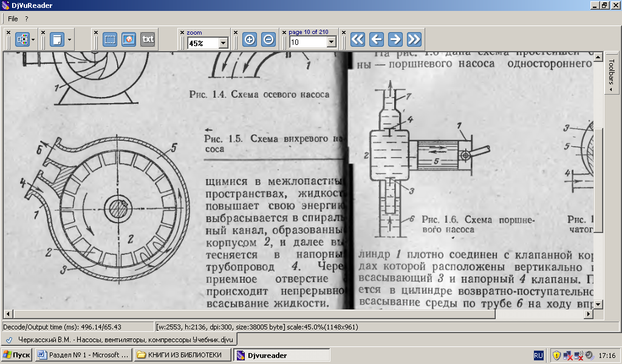The height and width of the screenshot is (364, 622).
Task: Expand the vertical Toolbars side panel
Action: (x=611, y=73)
